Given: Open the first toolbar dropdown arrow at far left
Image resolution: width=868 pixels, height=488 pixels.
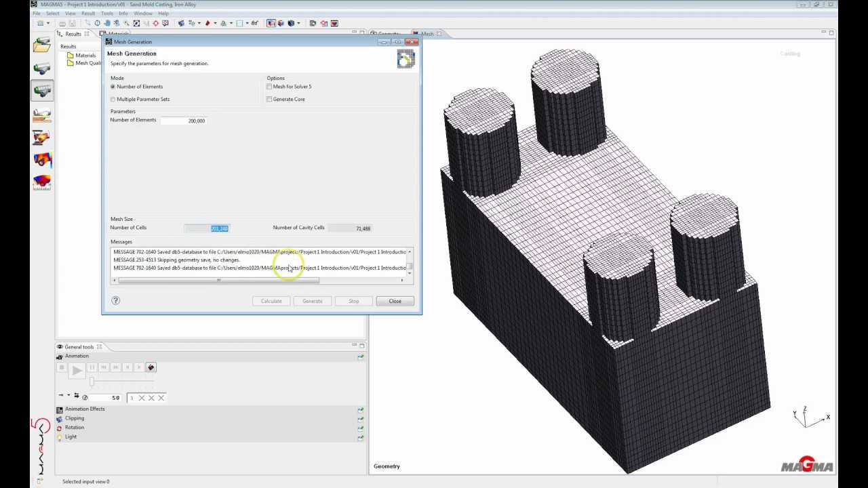Looking at the screenshot, I should click(48, 23).
